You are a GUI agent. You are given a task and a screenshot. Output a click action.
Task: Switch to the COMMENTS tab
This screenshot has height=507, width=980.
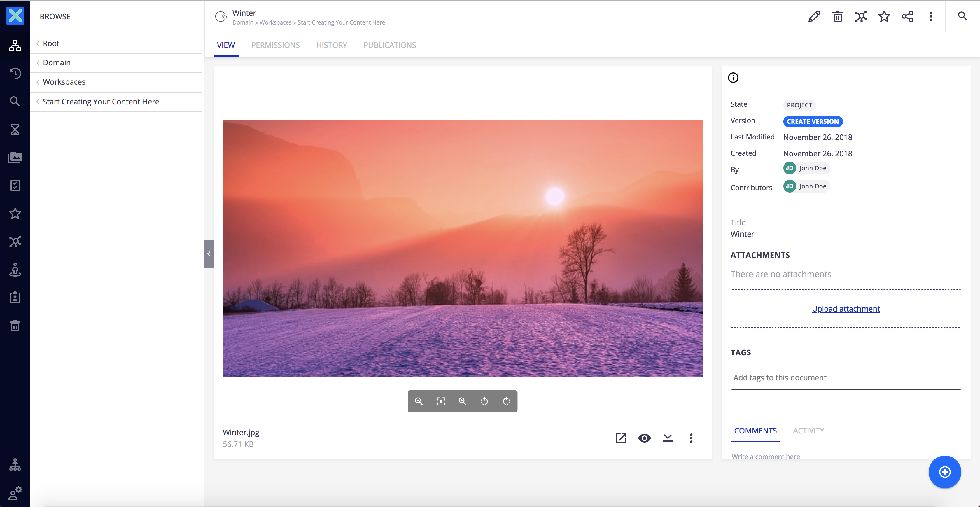[755, 431]
